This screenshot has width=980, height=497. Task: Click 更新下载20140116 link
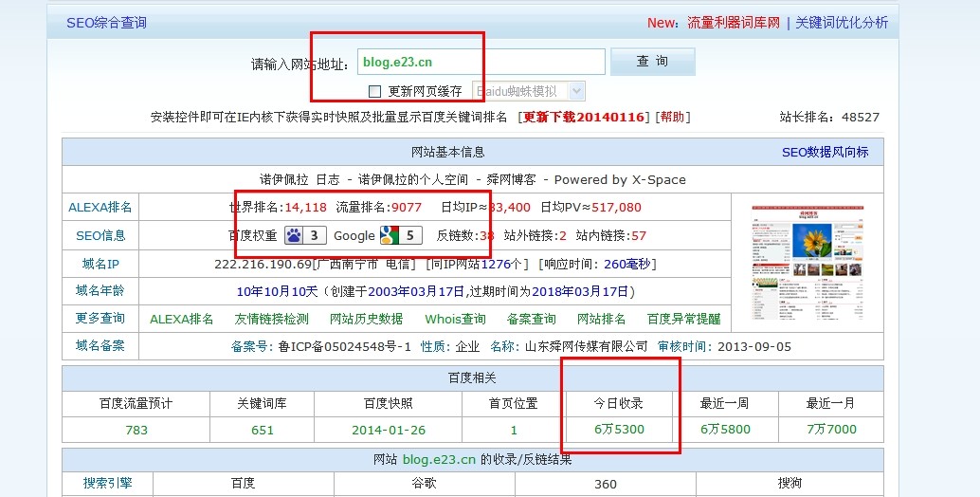pyautogui.click(x=584, y=117)
